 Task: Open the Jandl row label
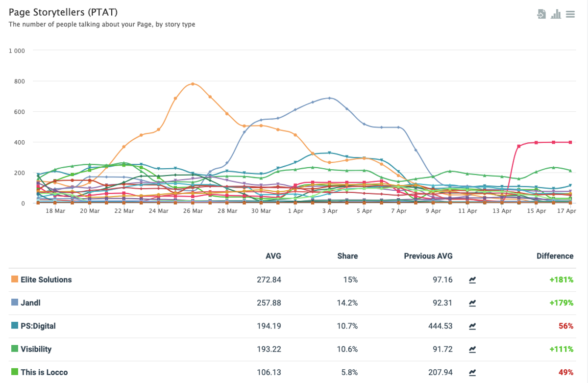(30, 303)
